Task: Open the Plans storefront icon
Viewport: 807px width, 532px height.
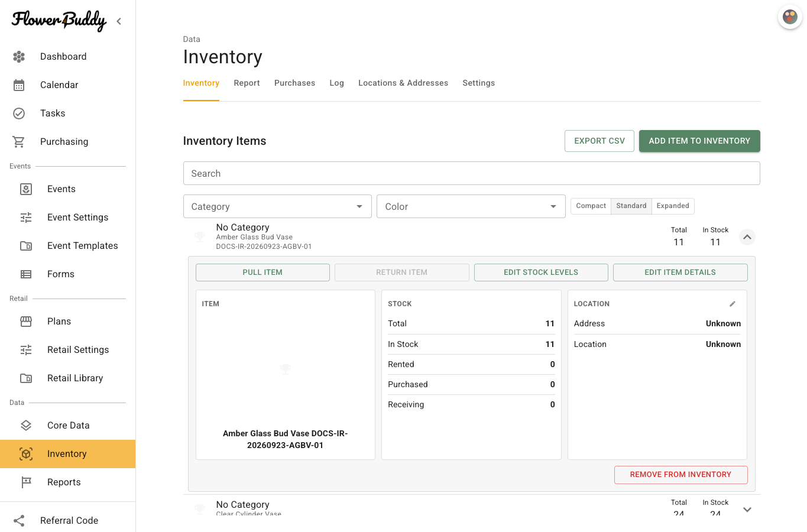Action: [x=26, y=322]
